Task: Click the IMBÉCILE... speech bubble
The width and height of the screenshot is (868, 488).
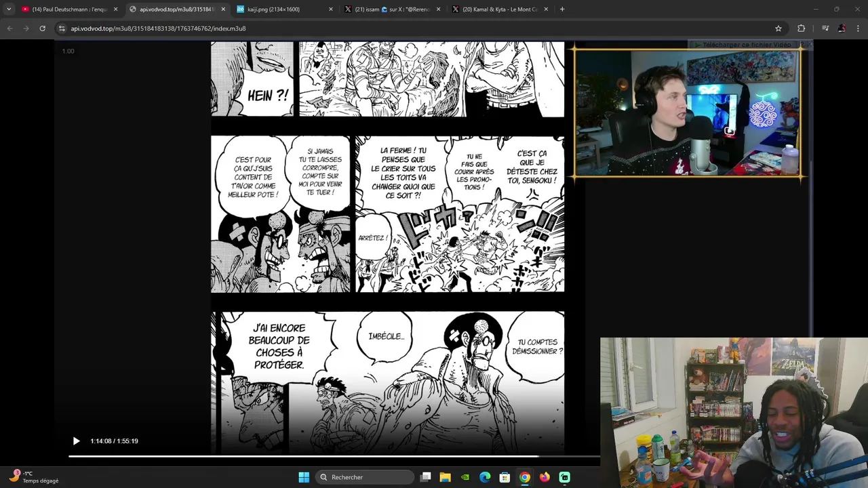Action: [x=386, y=337]
